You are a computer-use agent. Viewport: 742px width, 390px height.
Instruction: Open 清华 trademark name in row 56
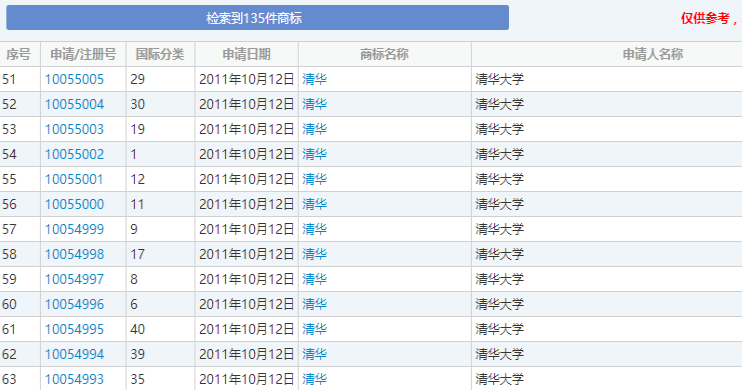315,204
